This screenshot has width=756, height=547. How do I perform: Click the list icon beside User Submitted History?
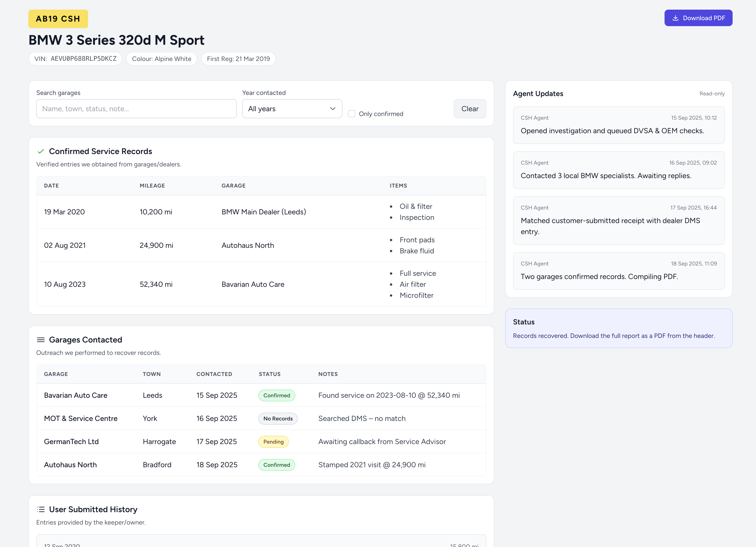coord(41,509)
